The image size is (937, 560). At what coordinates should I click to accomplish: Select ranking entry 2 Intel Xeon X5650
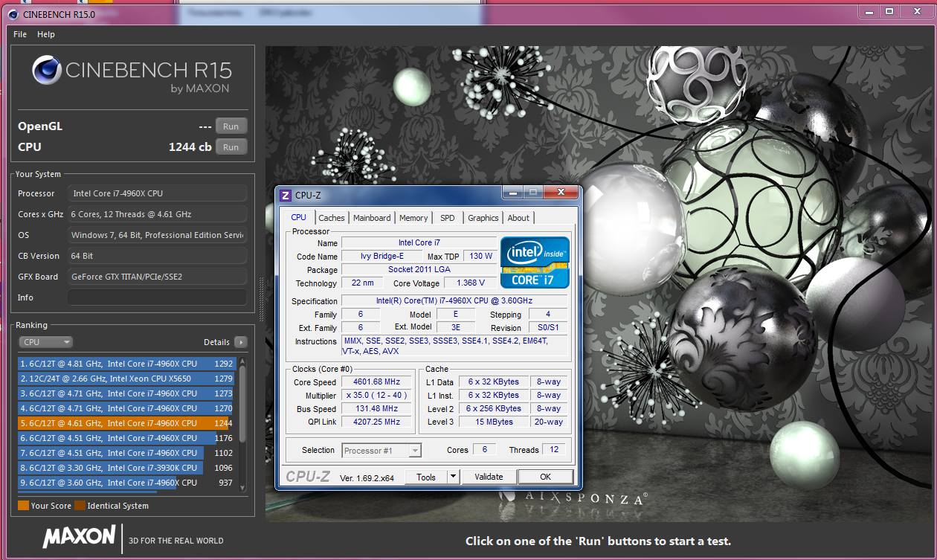126,379
